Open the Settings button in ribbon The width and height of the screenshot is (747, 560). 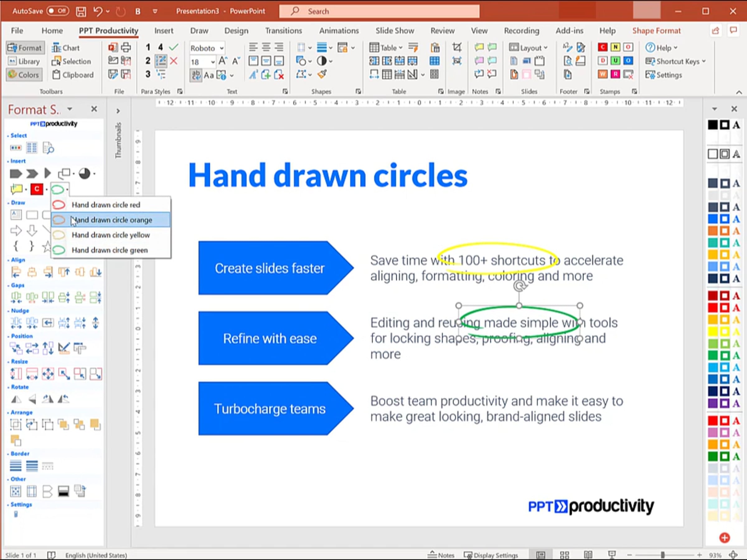[x=664, y=75]
